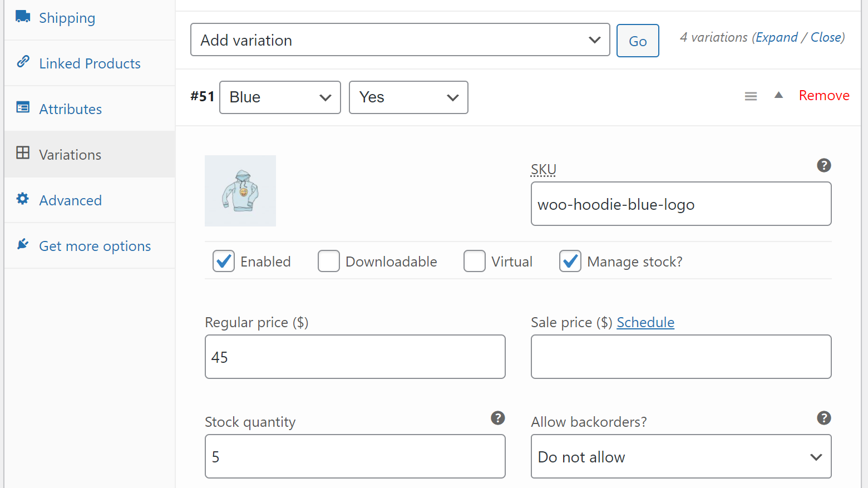Click the drag handle icon for variation #51

(x=751, y=97)
